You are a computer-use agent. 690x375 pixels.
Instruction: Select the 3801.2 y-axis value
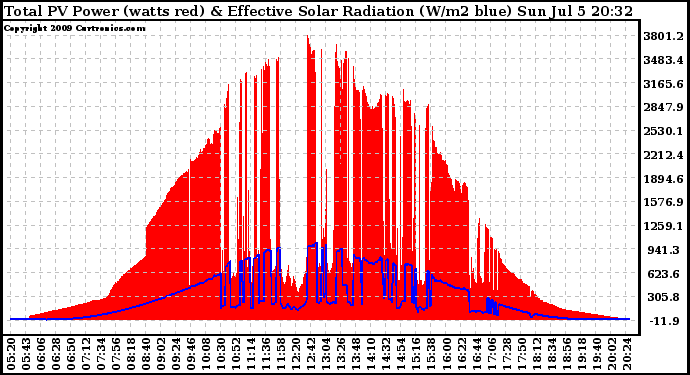[663, 36]
